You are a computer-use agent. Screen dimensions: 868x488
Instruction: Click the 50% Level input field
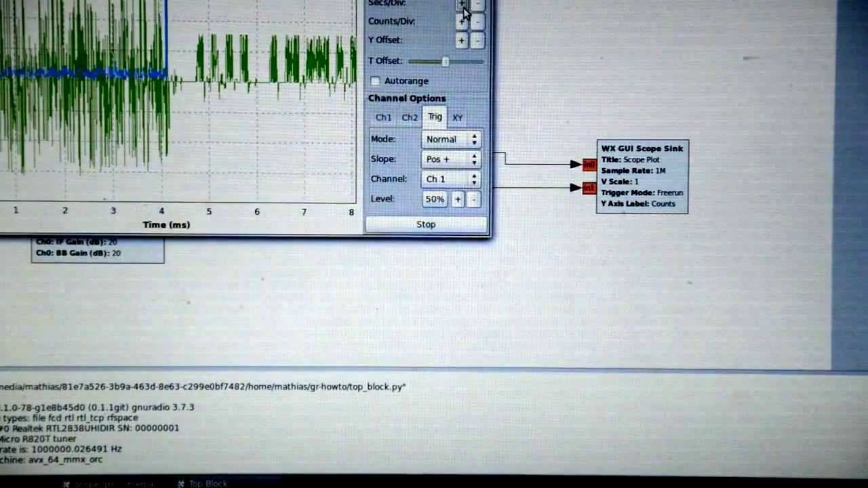tap(435, 199)
